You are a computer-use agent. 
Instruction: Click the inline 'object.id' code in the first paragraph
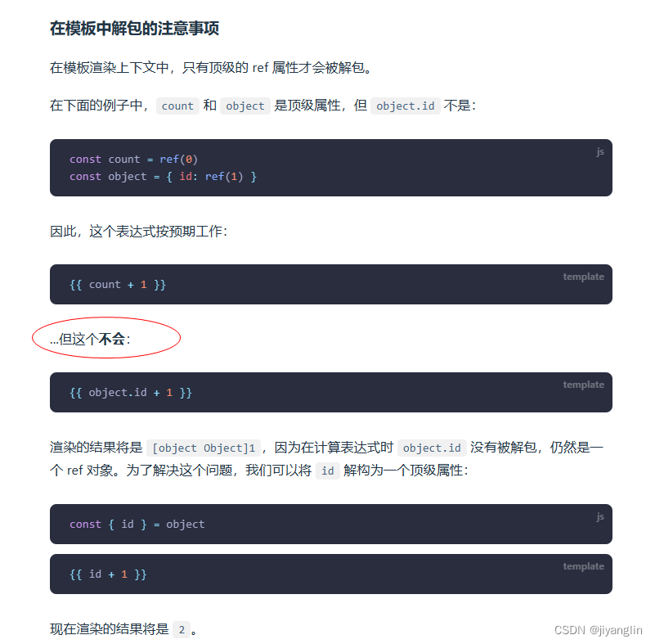coord(406,106)
